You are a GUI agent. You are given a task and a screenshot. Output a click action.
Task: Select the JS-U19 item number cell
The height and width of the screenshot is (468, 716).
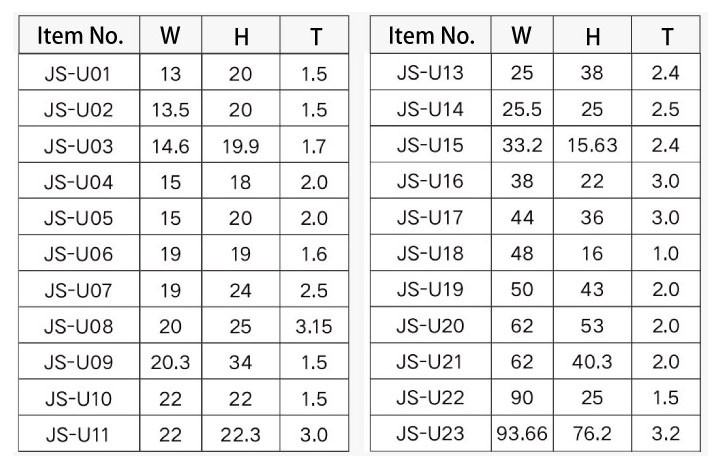(x=430, y=291)
